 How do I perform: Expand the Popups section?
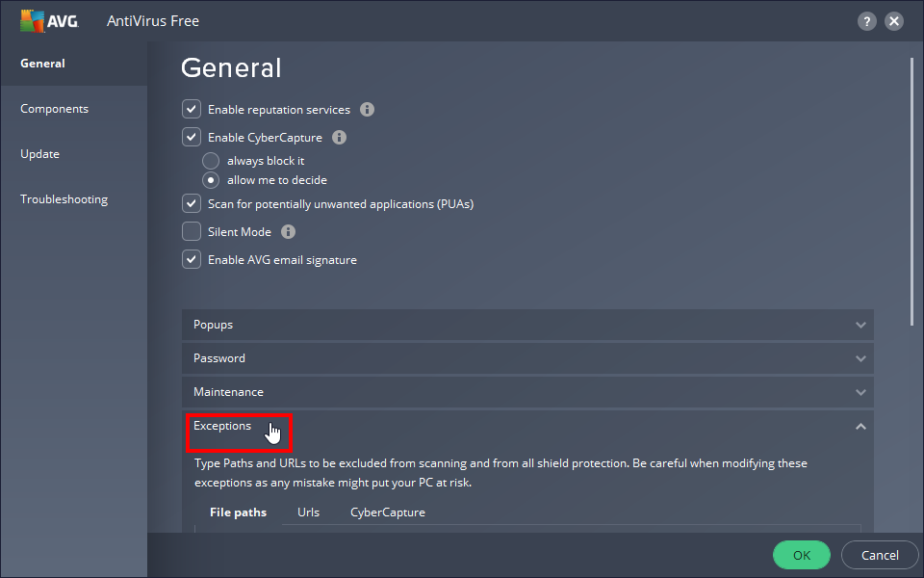pyautogui.click(x=527, y=325)
